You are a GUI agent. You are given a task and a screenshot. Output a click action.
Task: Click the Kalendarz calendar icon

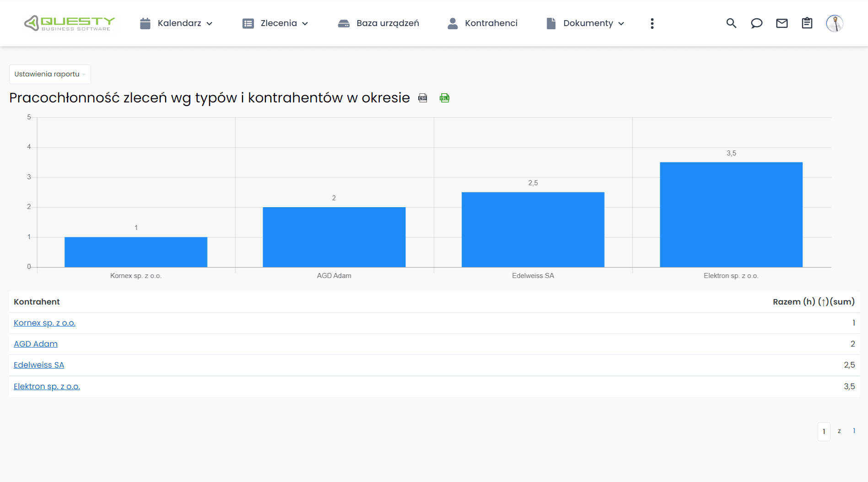(x=145, y=23)
